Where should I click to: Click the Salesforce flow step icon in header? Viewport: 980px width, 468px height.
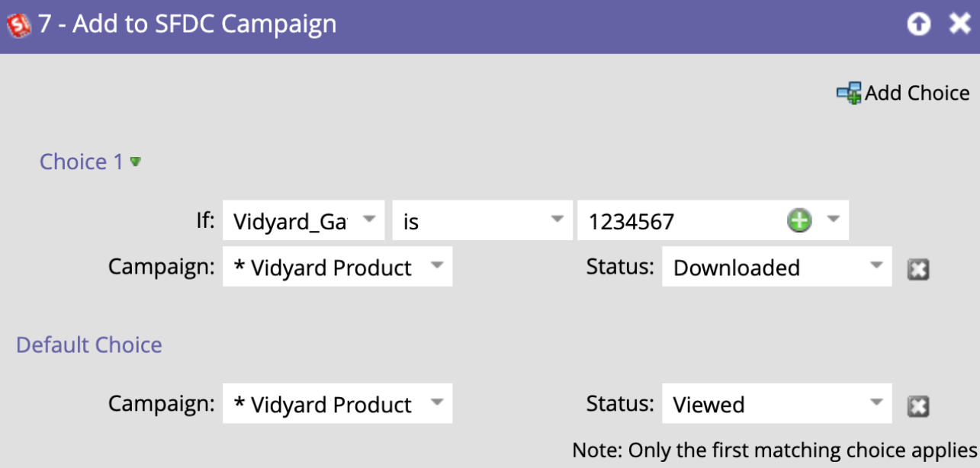click(18, 25)
